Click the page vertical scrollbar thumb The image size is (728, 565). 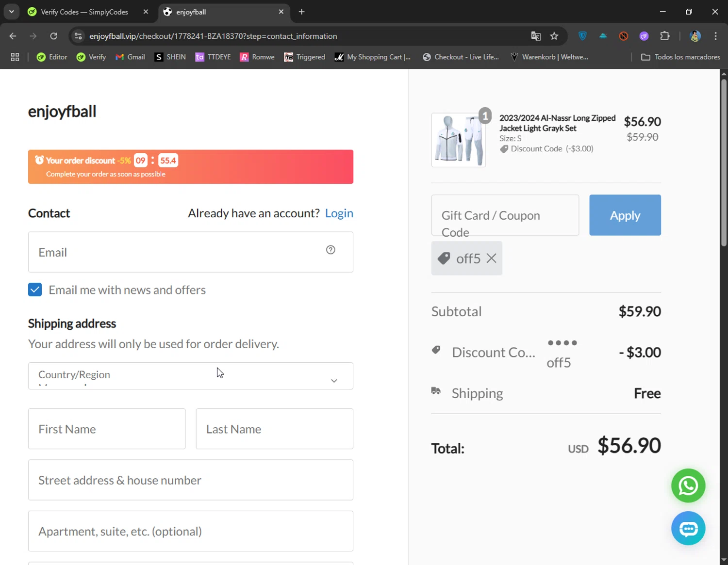click(724, 162)
